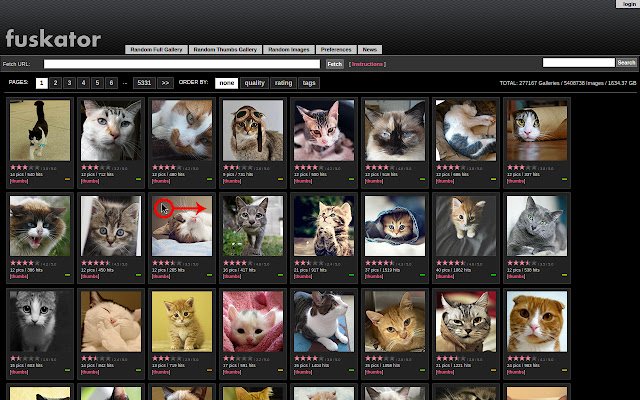Image resolution: width=640 pixels, height=400 pixels.
Task: Go to page 3
Action: [69, 83]
